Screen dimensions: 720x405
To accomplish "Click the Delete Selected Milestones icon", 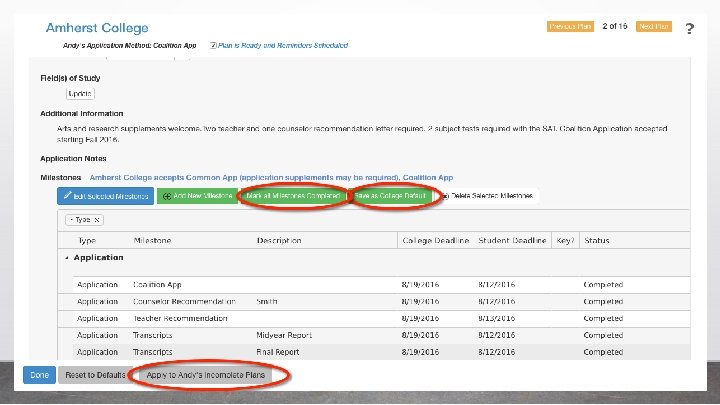I will (445, 196).
